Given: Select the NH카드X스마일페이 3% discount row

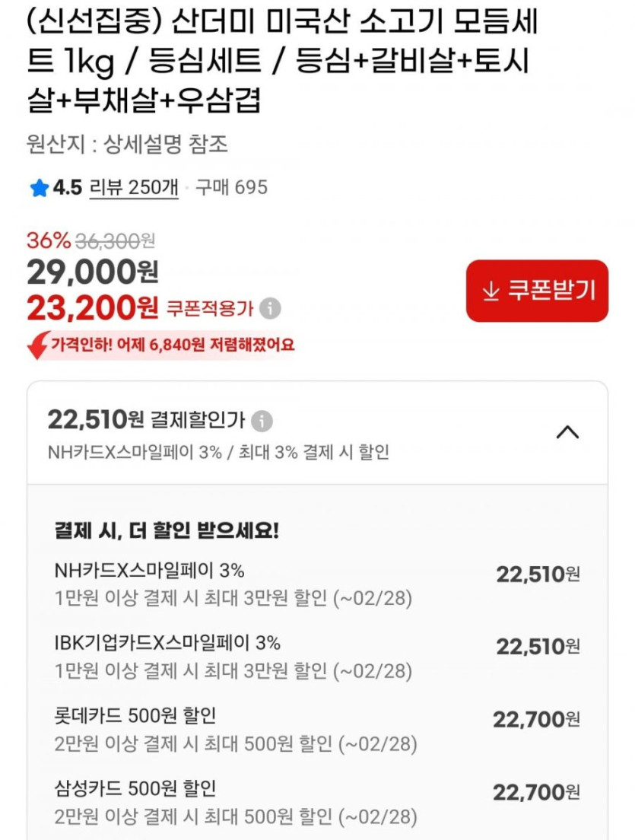Looking at the screenshot, I should (x=317, y=584).
